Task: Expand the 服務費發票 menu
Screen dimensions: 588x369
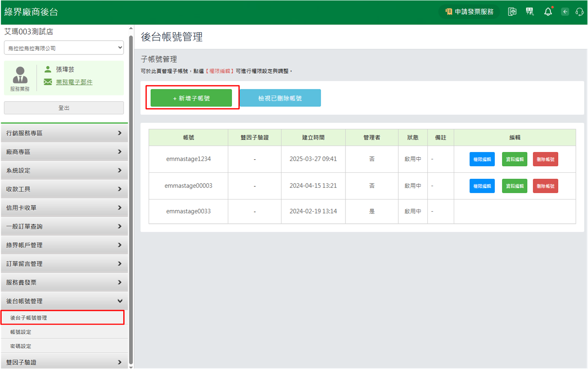Action: [64, 283]
